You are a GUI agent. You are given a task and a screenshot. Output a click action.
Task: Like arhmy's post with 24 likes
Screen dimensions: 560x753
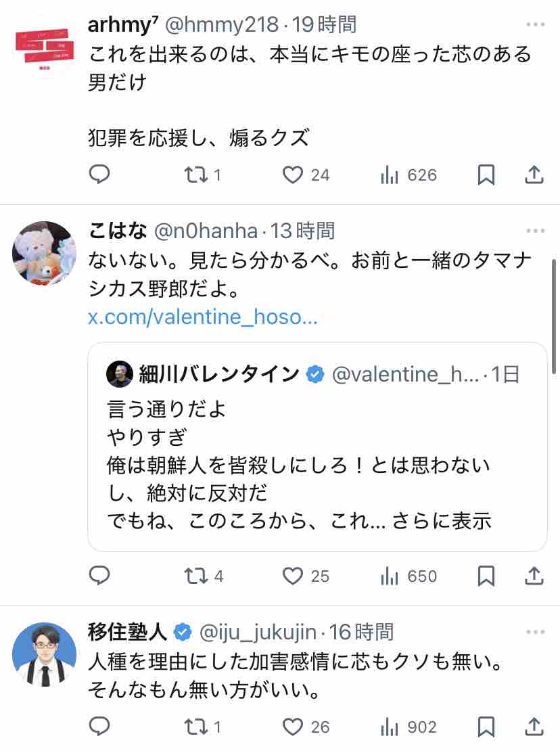coord(306,175)
